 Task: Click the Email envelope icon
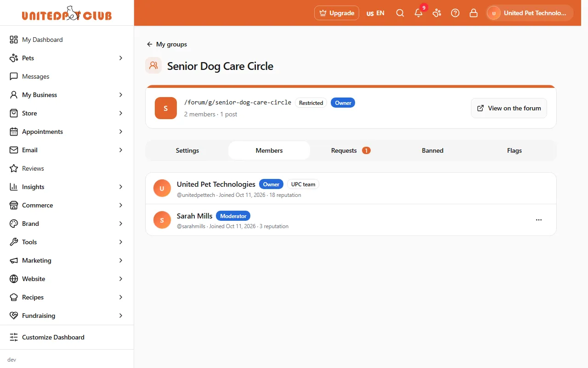pos(14,150)
